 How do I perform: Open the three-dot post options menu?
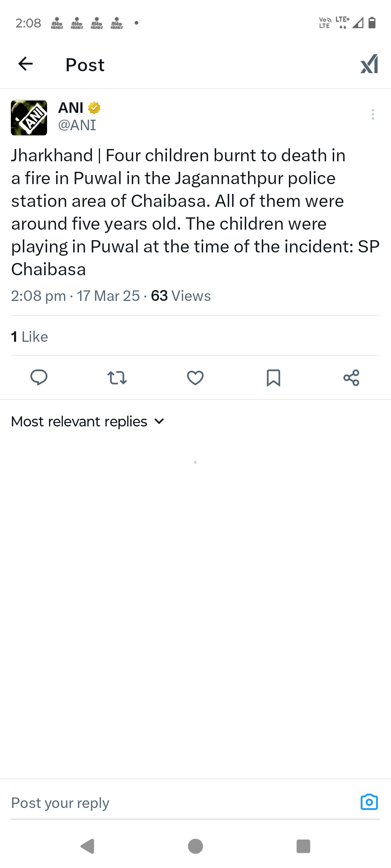tap(373, 114)
